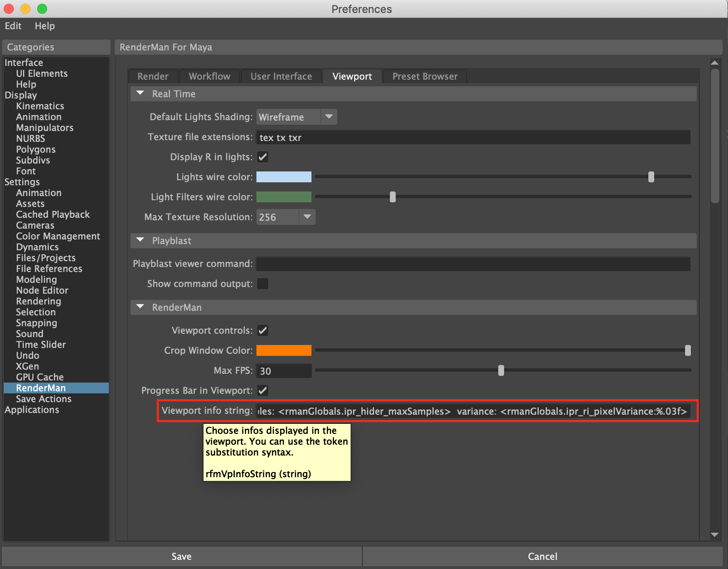Open the User Interface tab
728x569 pixels.
[281, 76]
